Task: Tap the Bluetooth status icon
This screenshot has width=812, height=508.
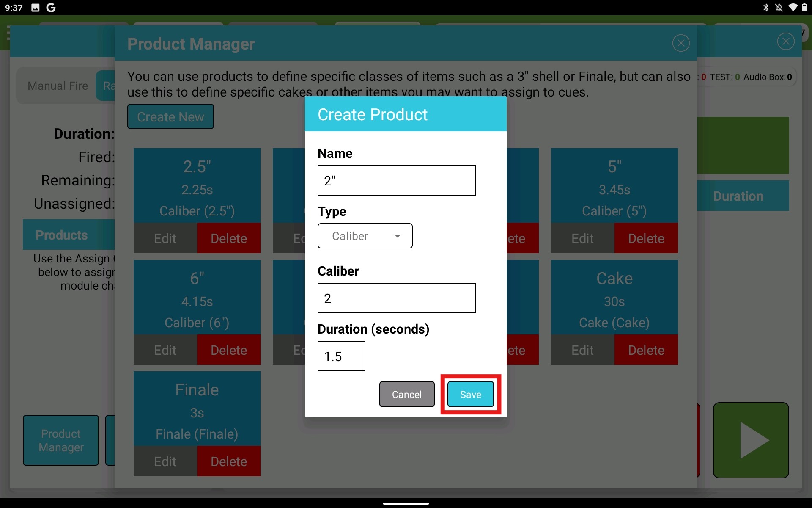Action: [766, 7]
